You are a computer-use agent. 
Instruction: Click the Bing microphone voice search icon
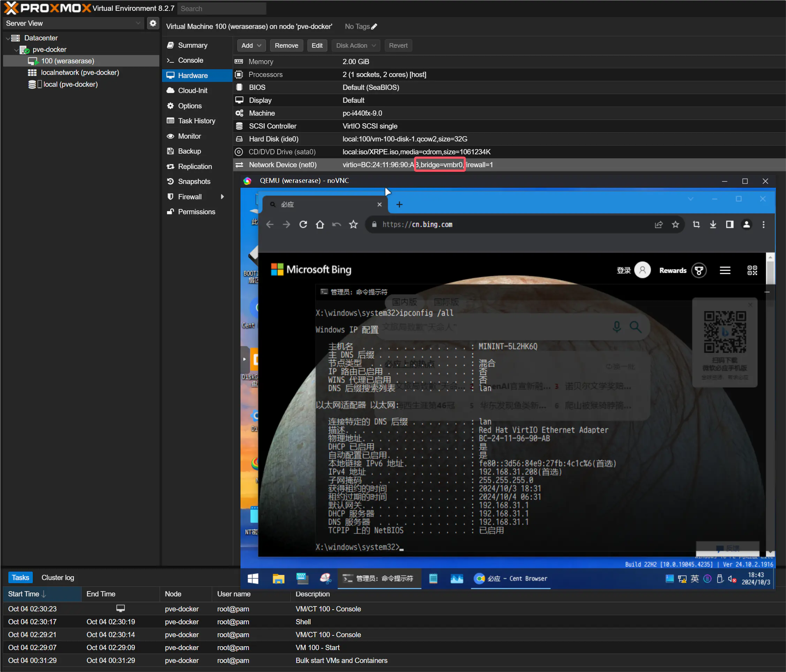[617, 326]
